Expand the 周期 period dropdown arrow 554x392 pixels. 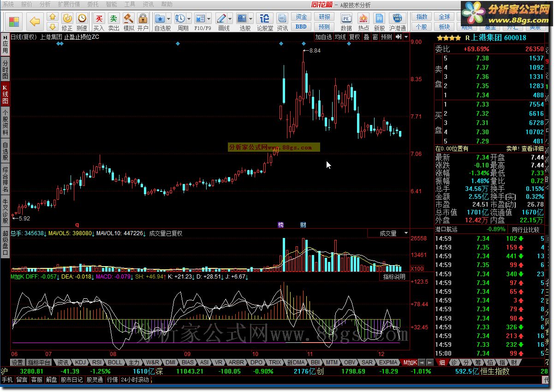[189, 18]
